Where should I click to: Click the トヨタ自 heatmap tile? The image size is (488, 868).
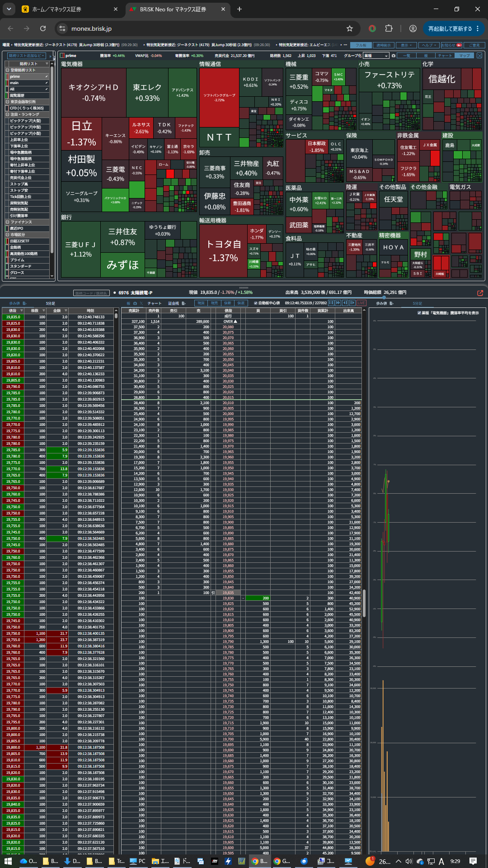[x=223, y=250]
